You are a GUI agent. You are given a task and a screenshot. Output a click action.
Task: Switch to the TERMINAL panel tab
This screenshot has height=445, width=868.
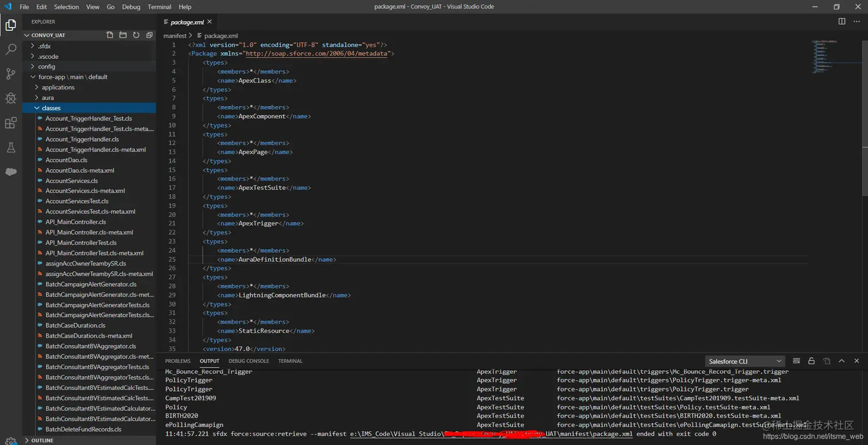pyautogui.click(x=290, y=361)
